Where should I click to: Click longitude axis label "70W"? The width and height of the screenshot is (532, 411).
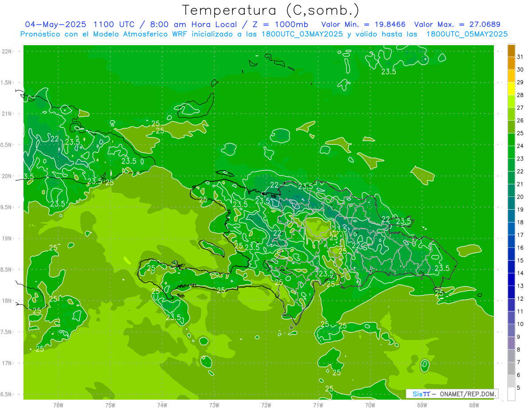370,405
